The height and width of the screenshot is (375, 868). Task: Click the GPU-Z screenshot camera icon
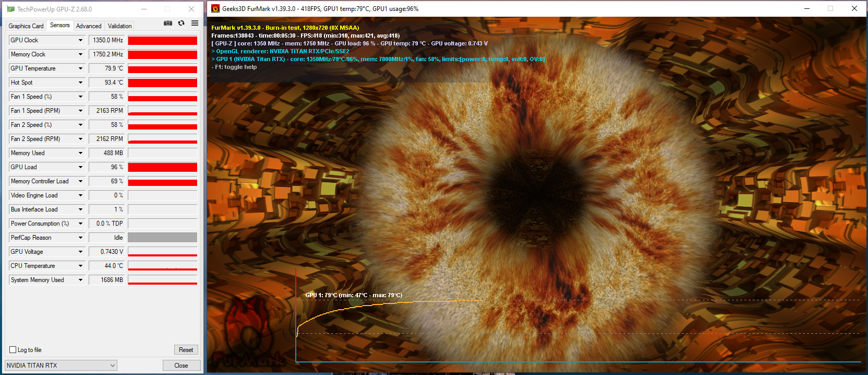168,23
